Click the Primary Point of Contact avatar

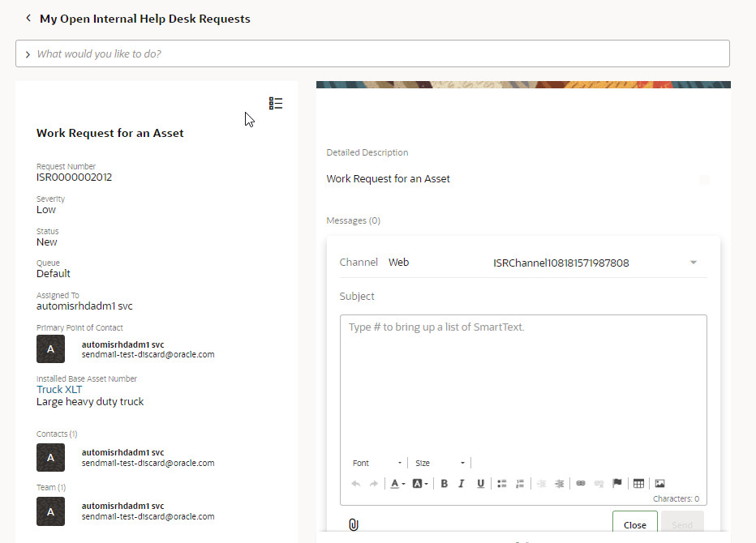[50, 348]
